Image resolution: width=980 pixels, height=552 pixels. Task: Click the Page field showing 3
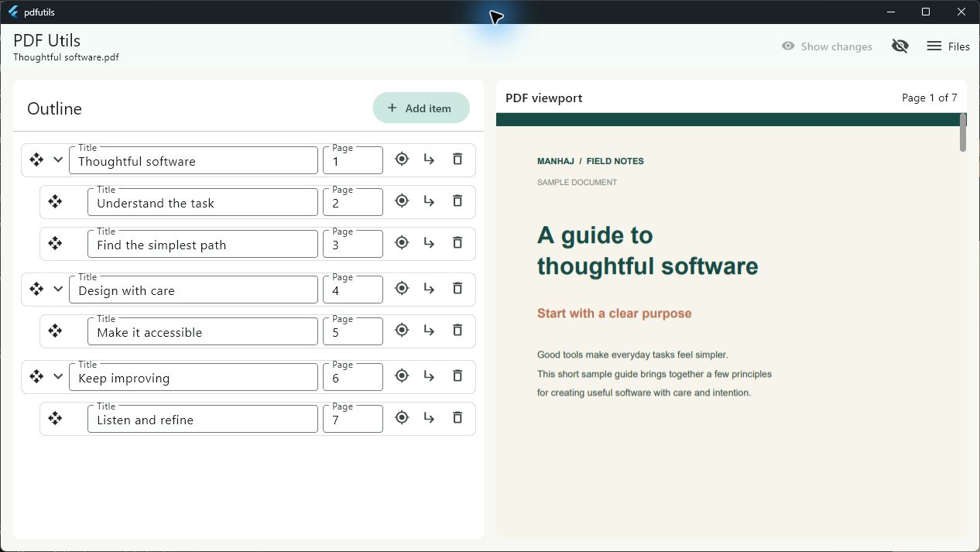[353, 244]
